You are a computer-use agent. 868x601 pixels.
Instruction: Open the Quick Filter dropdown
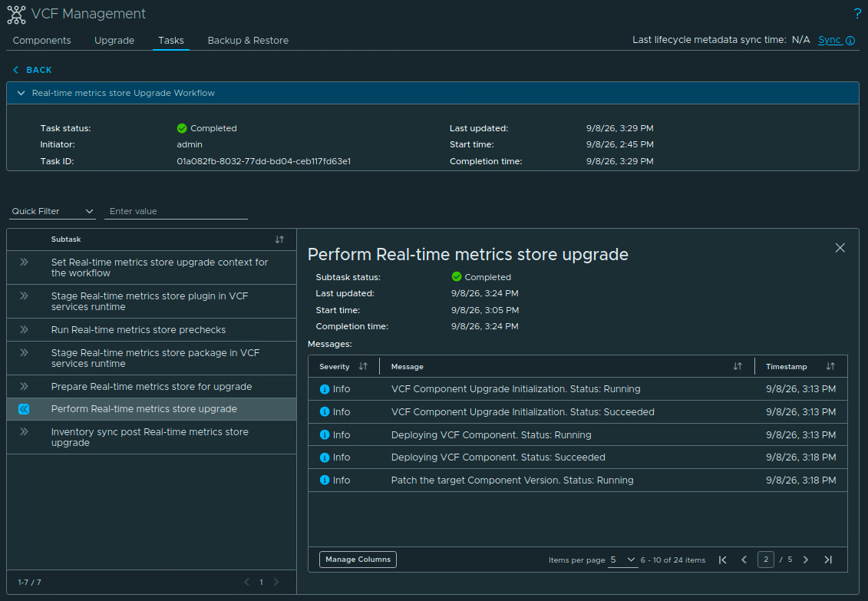click(x=53, y=211)
